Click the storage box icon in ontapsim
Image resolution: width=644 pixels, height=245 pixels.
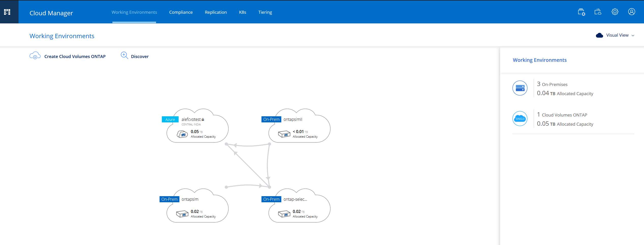point(182,214)
